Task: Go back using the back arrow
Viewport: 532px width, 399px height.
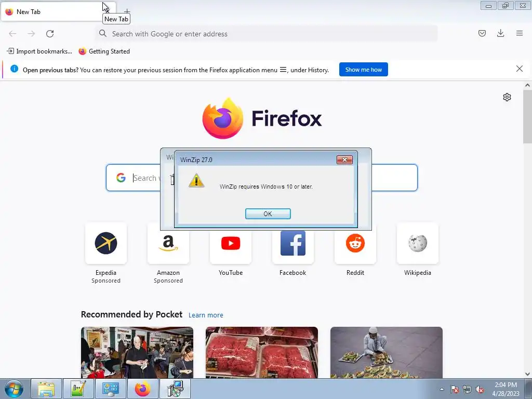Action: click(12, 34)
